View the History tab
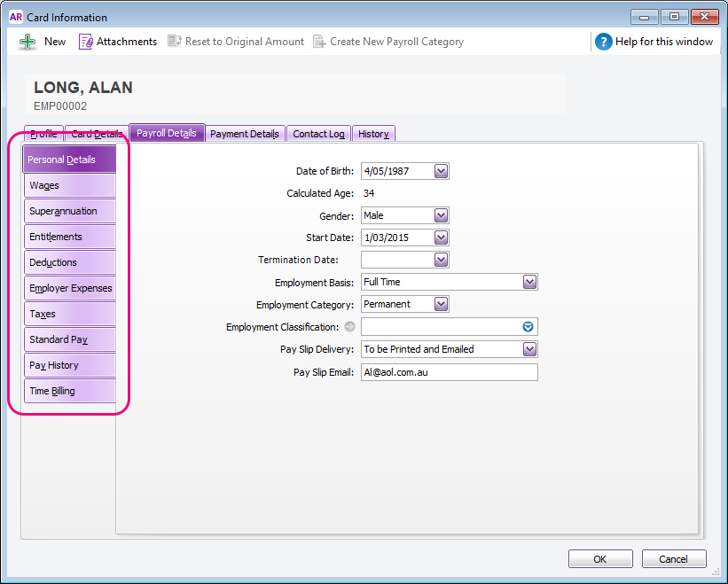The width and height of the screenshot is (728, 584). pos(373,133)
